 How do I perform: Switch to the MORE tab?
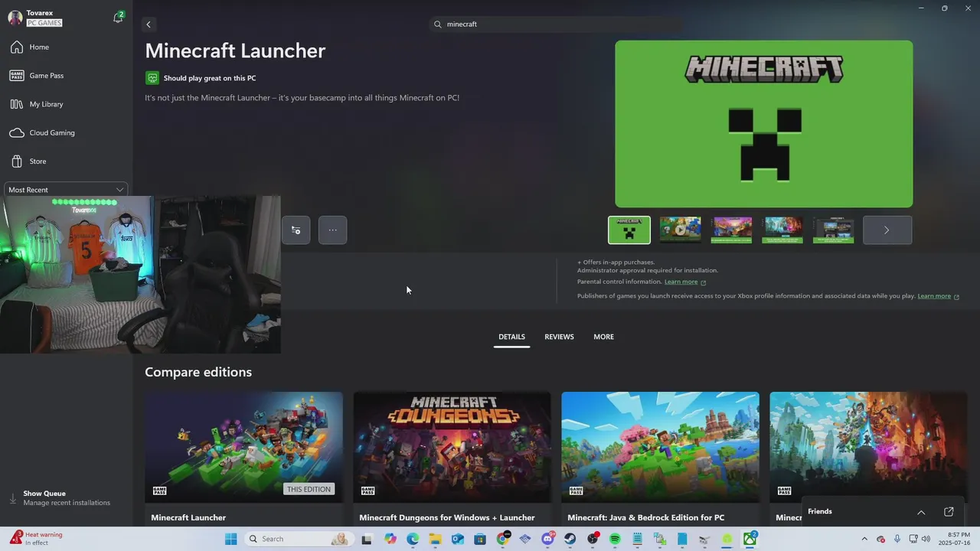pos(603,337)
